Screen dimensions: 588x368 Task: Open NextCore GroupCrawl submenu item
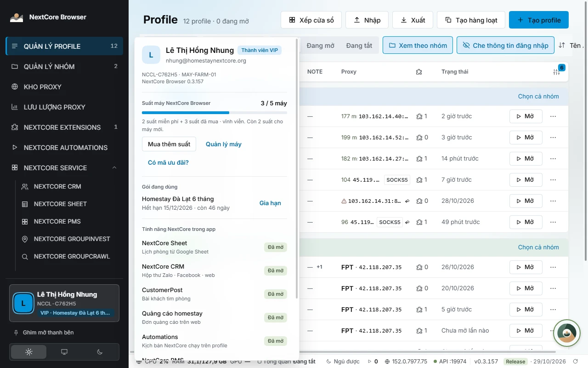(69, 256)
